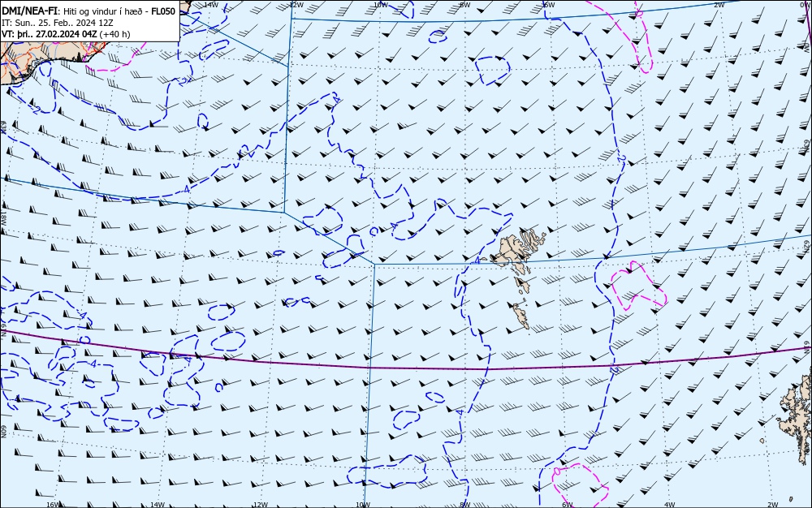Click the '8W' longitude label on top edge
The height and width of the screenshot is (508, 812).
[465, 4]
